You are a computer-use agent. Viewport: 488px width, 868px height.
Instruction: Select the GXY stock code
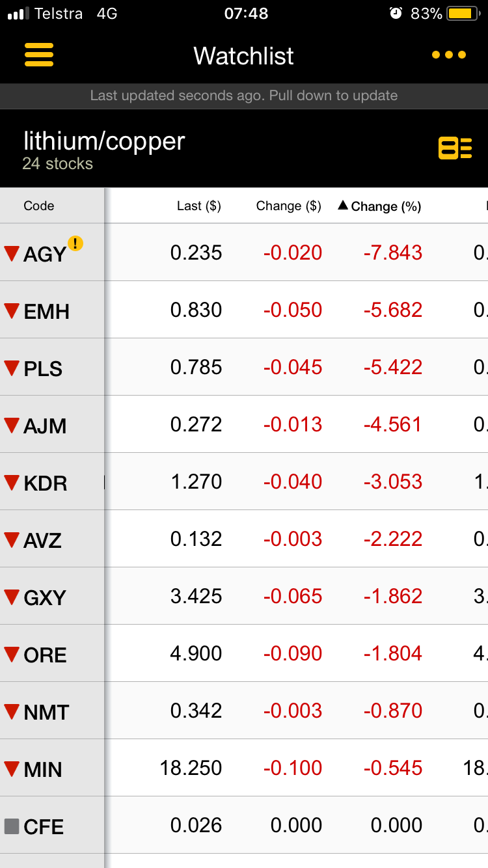point(45,598)
